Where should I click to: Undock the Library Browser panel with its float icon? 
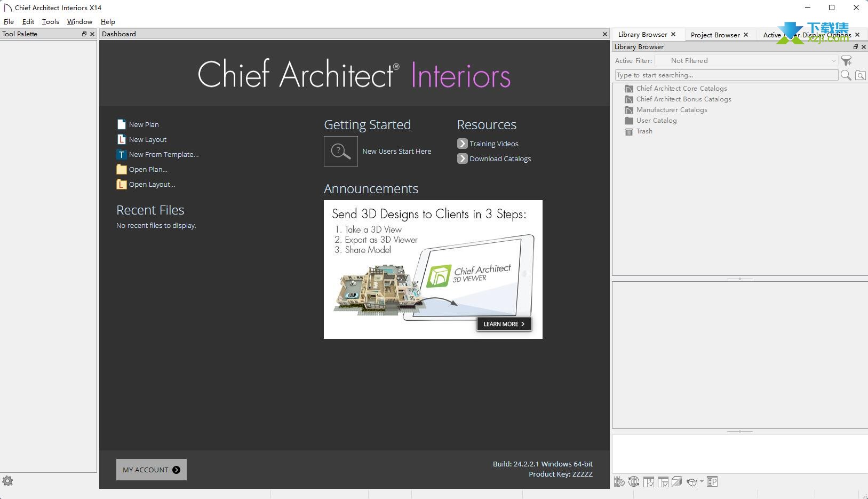point(856,47)
